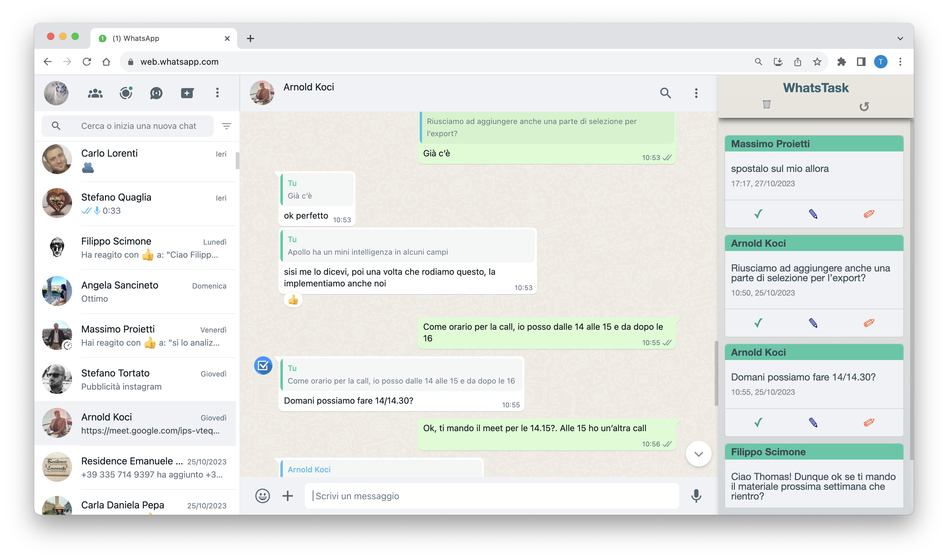Select the Filippo Scimone conversation
The height and width of the screenshot is (560, 948).
click(x=135, y=248)
